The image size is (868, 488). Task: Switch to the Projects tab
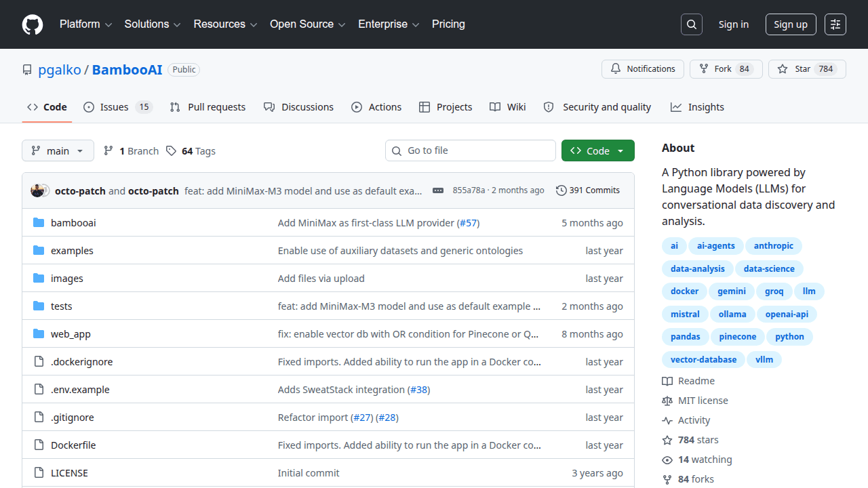tap(446, 107)
